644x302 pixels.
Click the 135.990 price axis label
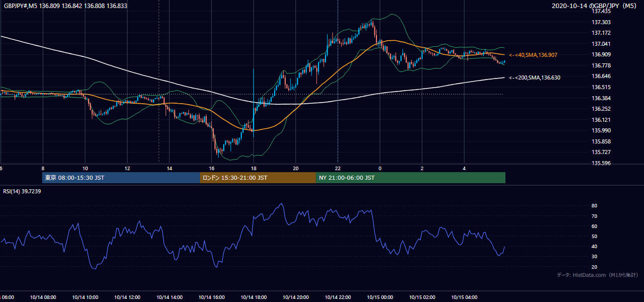(601, 130)
